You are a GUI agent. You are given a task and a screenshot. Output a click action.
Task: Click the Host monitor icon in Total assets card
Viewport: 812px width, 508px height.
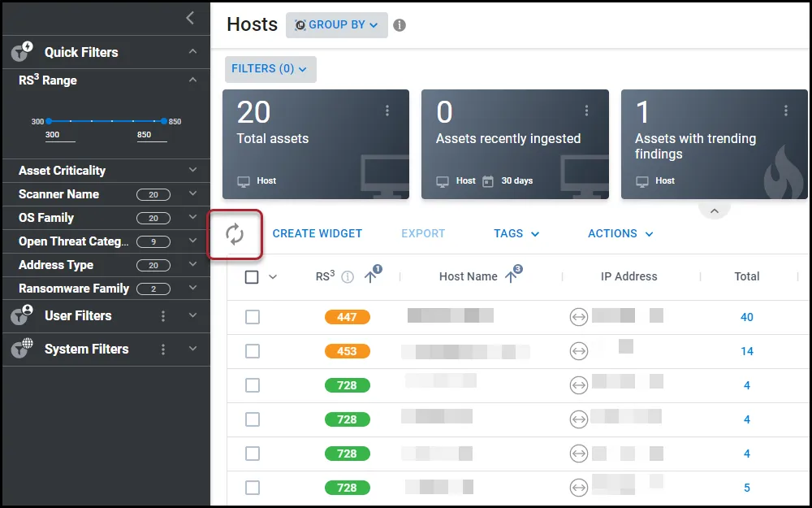tap(244, 181)
